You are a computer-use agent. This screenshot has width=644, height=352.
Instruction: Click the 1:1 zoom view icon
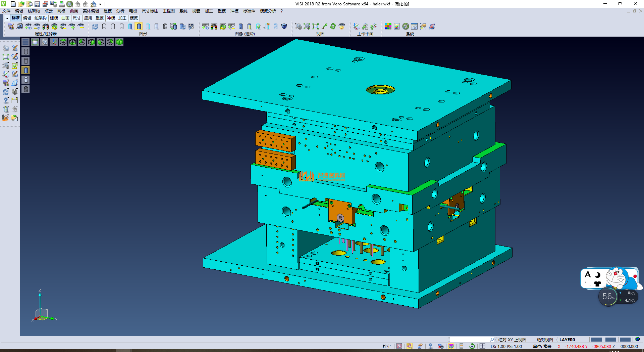tap(316, 27)
